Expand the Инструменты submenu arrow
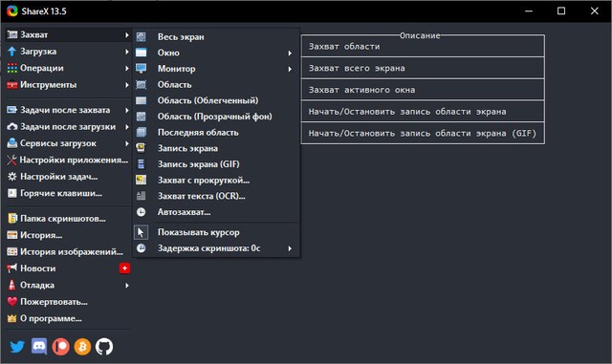Image resolution: width=612 pixels, height=364 pixels. [x=127, y=85]
